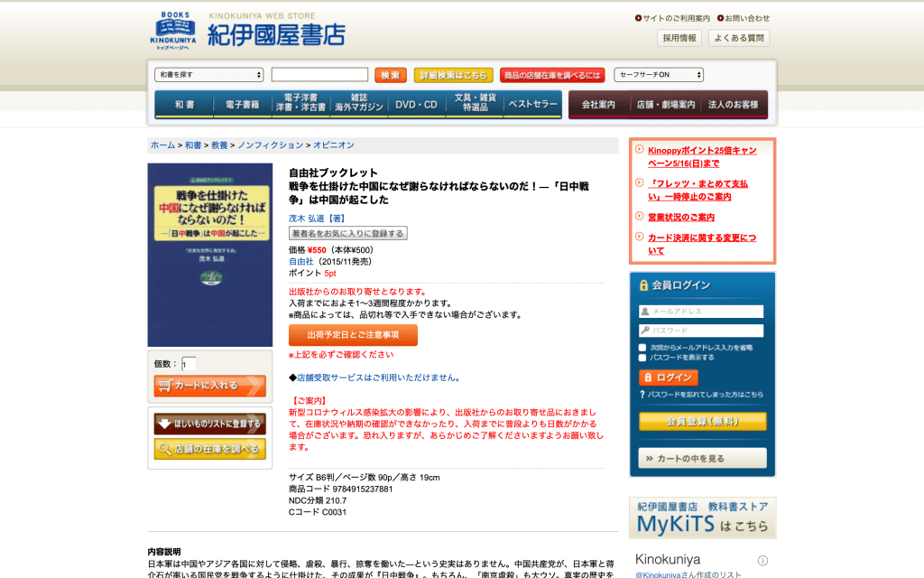
Task: Expand the セーフサーチON dropdown
Action: pyautogui.click(x=658, y=75)
